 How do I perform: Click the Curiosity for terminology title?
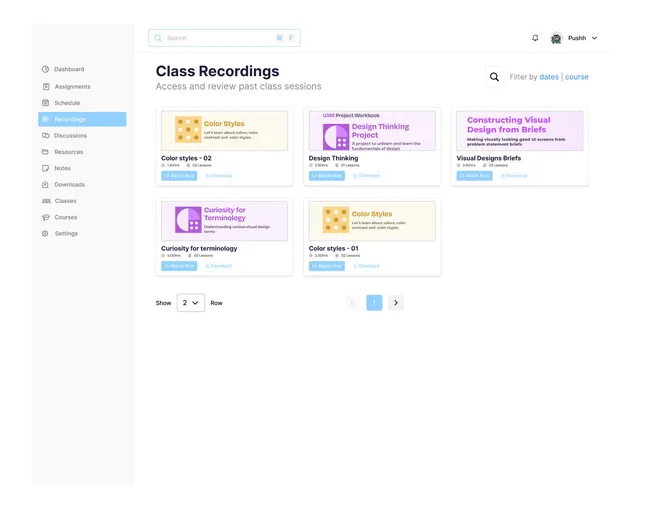(199, 248)
